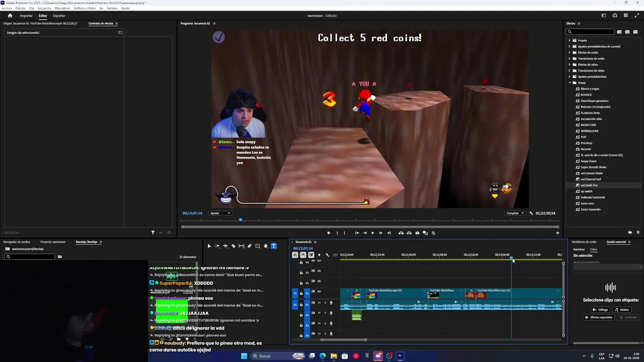The image size is (644, 362).
Task: Click the Source panel filter funnel icon
Action: tap(153, 232)
